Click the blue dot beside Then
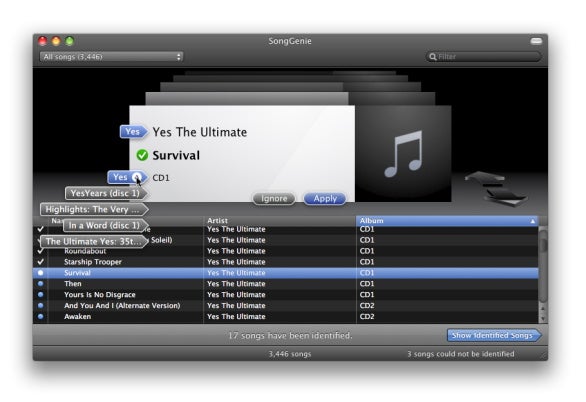586x402 pixels. pyautogui.click(x=40, y=284)
